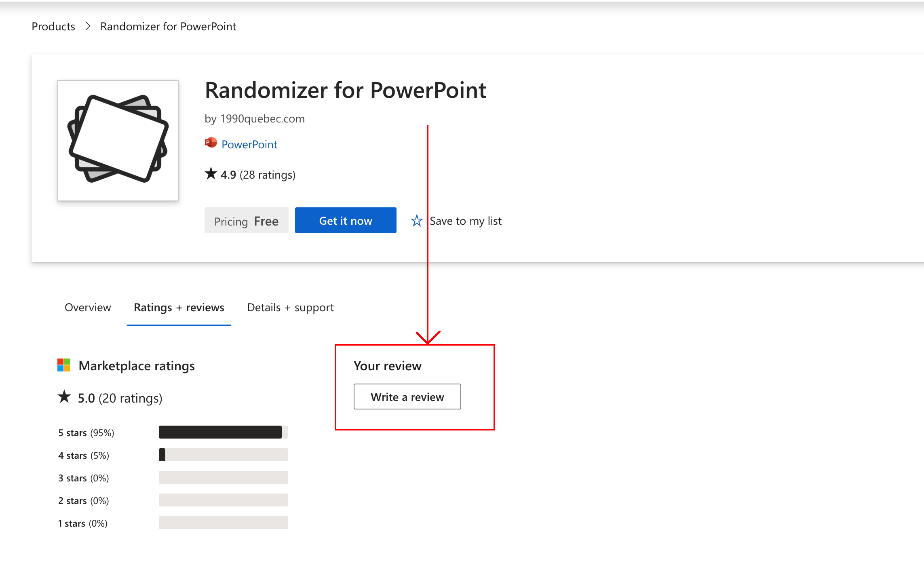Switch to the Overview tab

[88, 308]
